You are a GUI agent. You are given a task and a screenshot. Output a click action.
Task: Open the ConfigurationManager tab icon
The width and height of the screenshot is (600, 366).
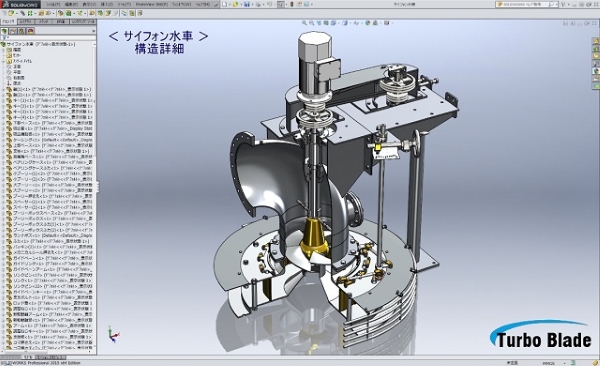(22, 31)
